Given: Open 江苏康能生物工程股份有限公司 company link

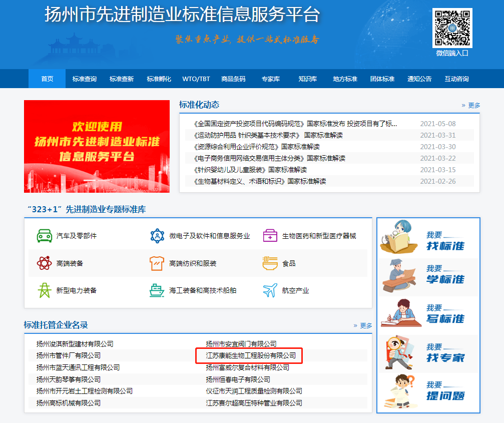Looking at the screenshot, I should pos(251,356).
